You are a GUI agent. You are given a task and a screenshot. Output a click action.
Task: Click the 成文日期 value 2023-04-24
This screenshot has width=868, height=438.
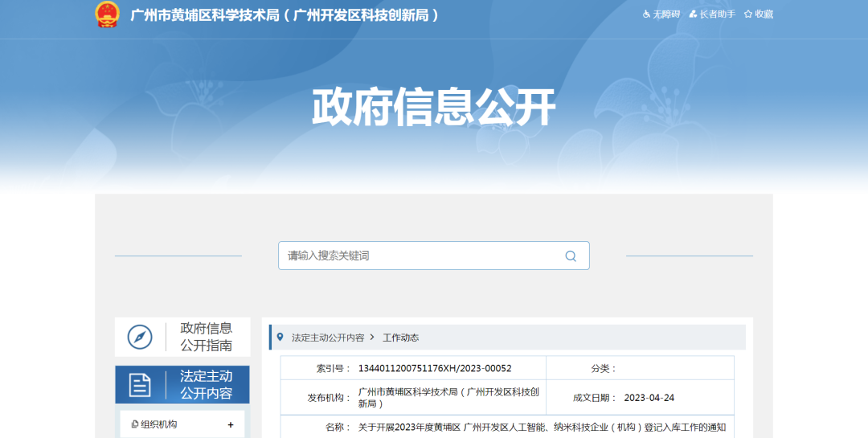pos(649,398)
